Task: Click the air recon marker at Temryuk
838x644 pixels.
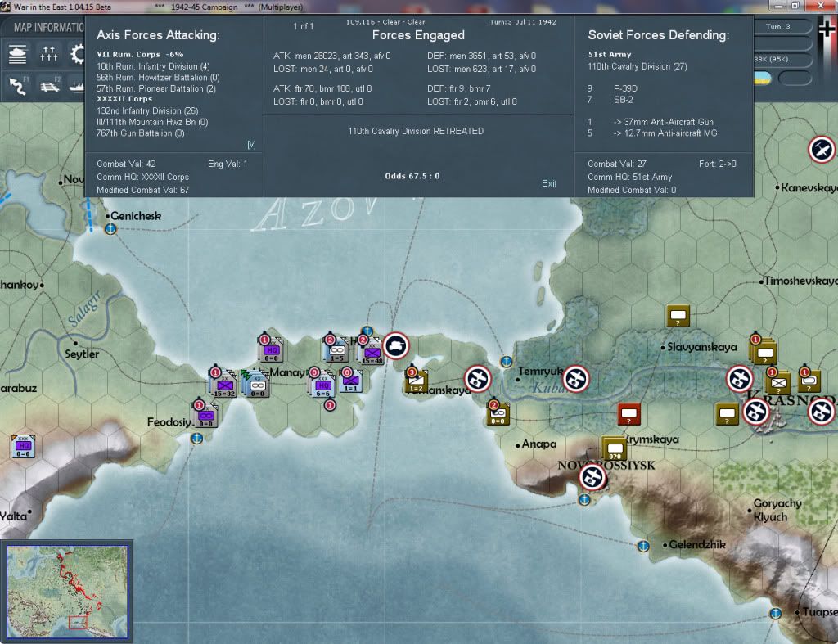Action: (575, 379)
